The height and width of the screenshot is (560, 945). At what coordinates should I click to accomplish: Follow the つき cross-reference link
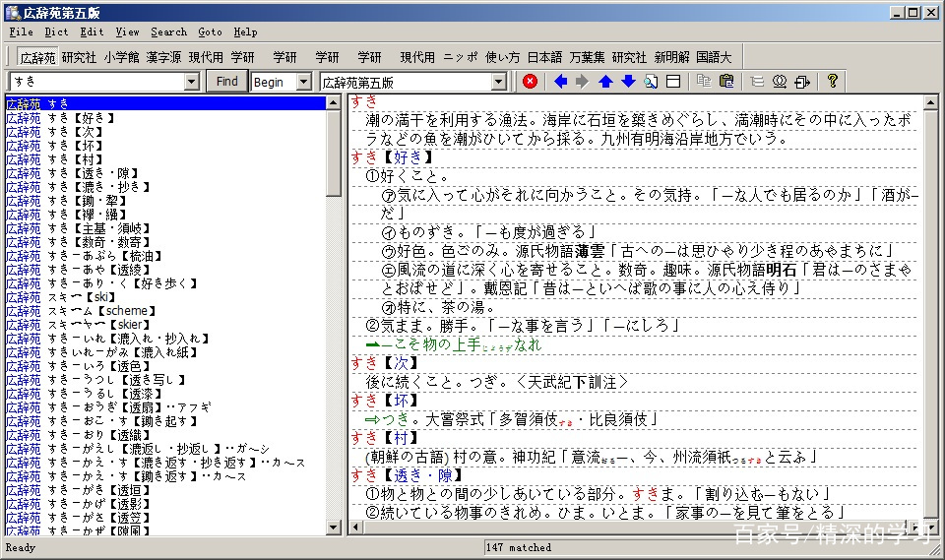(x=380, y=419)
